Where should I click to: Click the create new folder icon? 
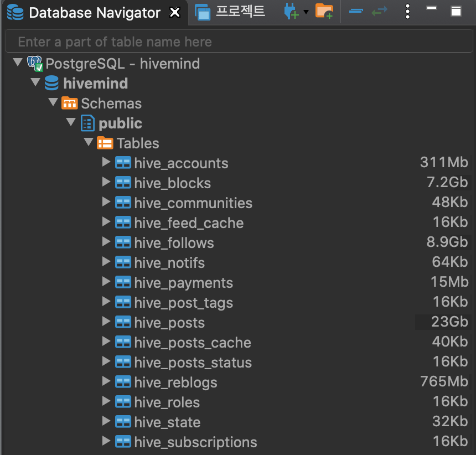pyautogui.click(x=324, y=12)
